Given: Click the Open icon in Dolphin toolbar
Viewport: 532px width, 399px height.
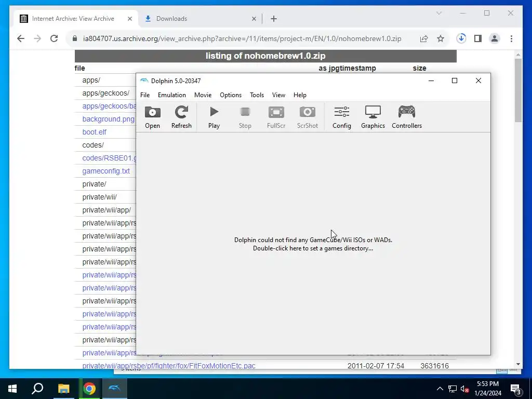Looking at the screenshot, I should [x=152, y=117].
